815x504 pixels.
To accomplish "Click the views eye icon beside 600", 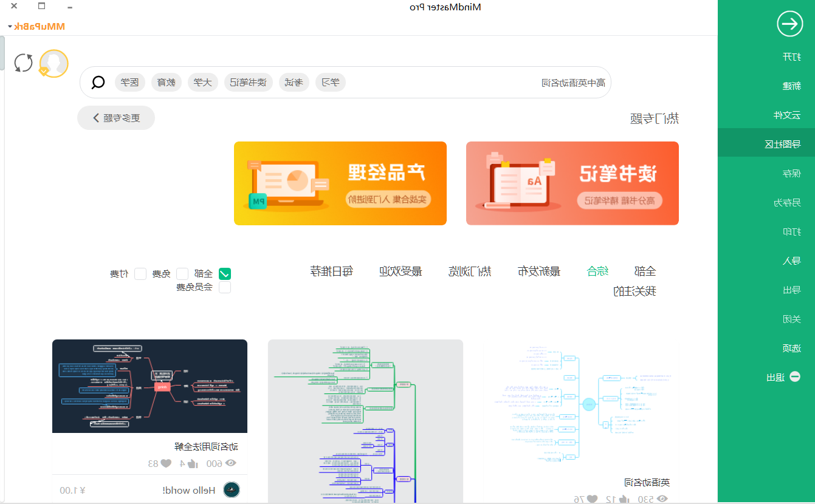I will 231,463.
